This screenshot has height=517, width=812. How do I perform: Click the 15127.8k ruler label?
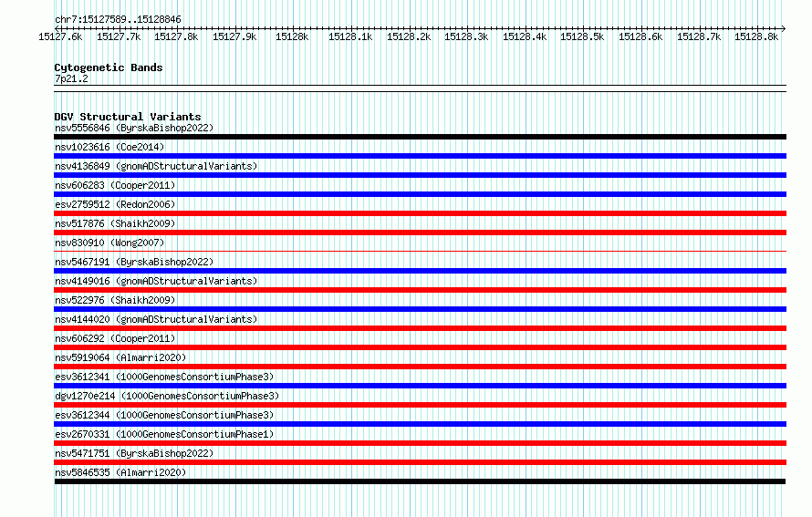[x=176, y=36]
